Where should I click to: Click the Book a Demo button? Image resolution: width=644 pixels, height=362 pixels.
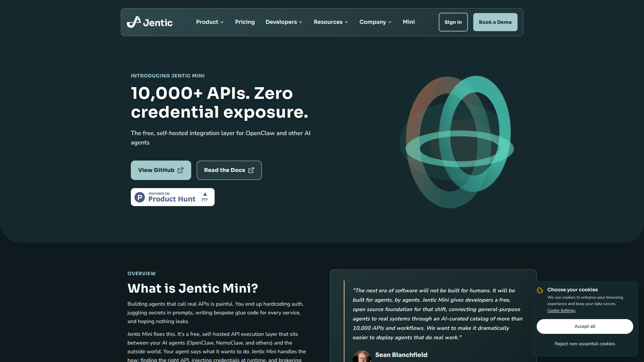tap(495, 22)
